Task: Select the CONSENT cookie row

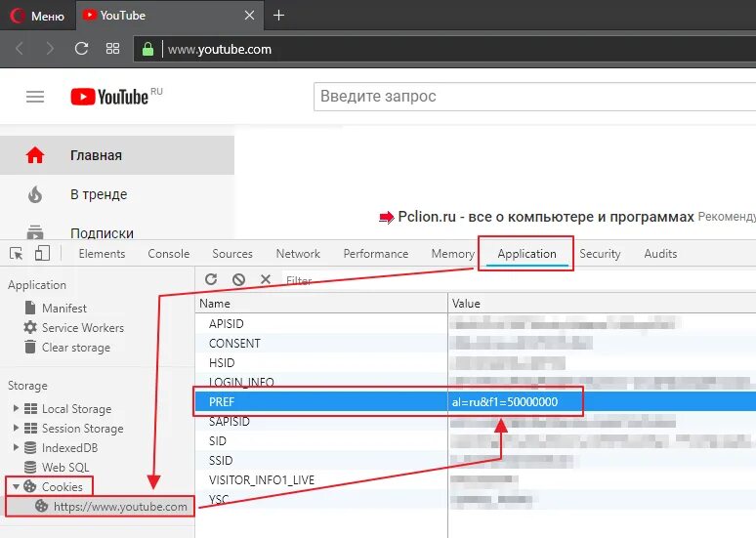Action: (476, 344)
